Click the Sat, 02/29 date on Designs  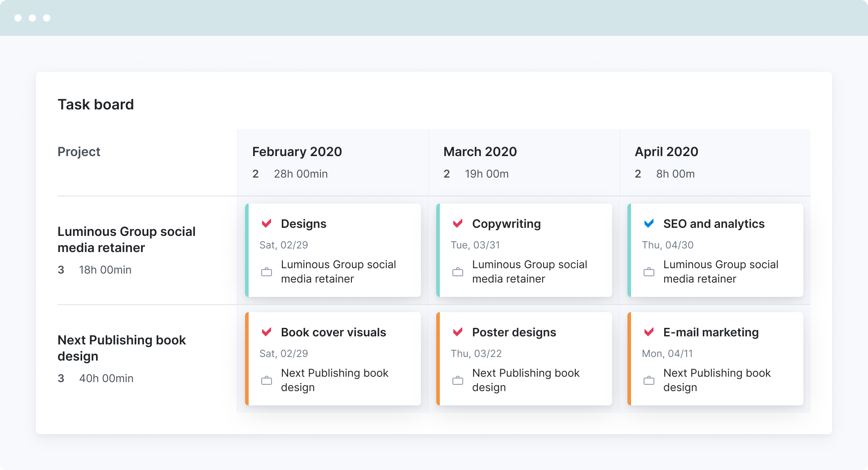[x=284, y=245]
